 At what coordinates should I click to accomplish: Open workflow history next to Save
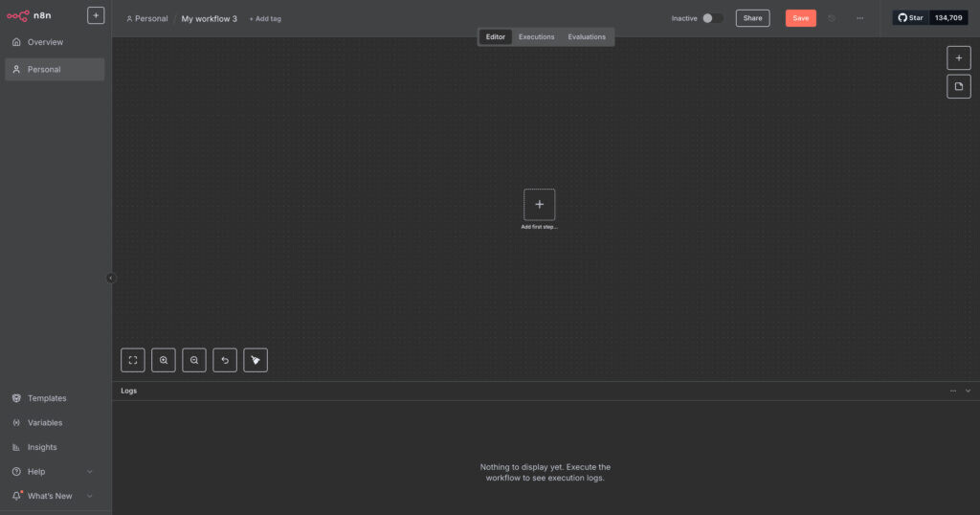point(832,18)
